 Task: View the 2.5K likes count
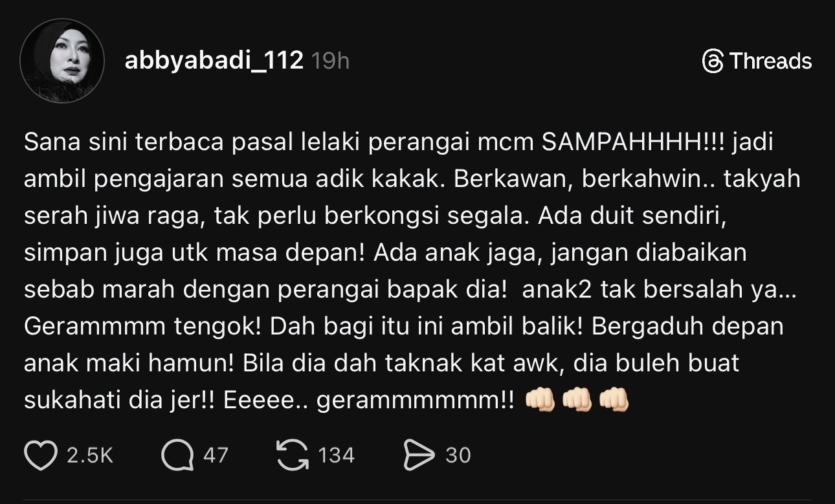click(90, 455)
